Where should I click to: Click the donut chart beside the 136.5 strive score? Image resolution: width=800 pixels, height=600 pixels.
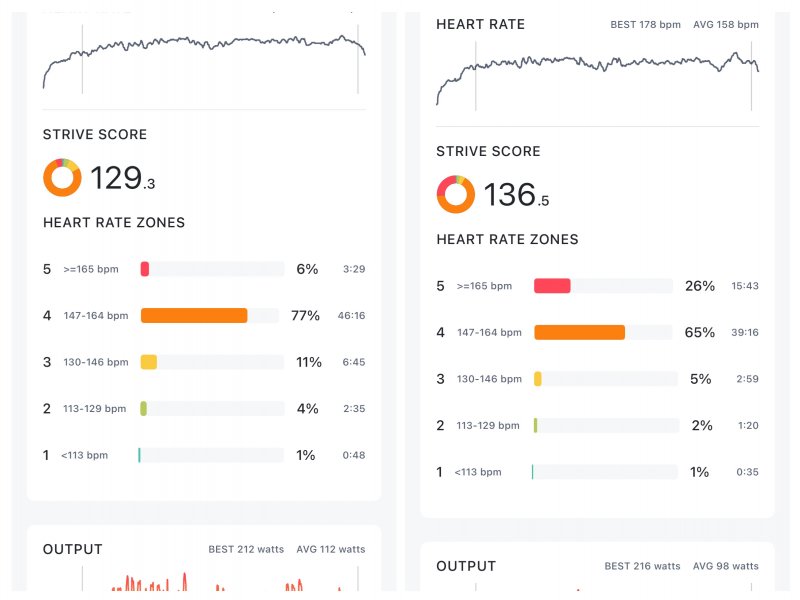[x=456, y=195]
